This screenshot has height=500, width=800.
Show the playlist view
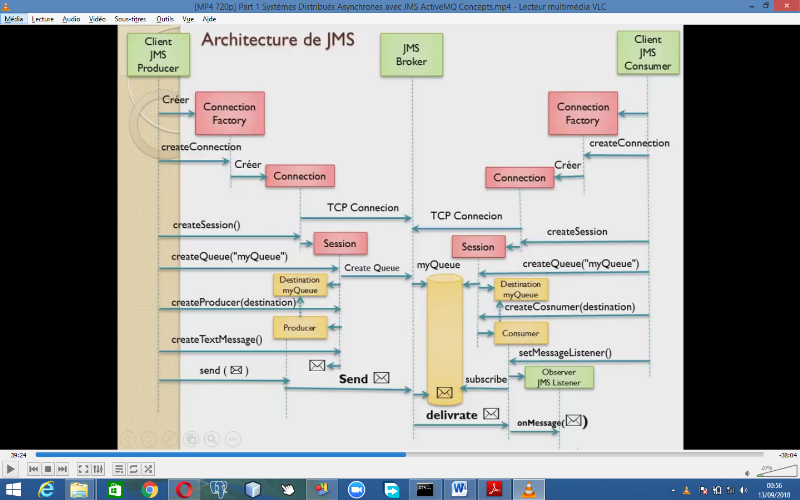119,468
